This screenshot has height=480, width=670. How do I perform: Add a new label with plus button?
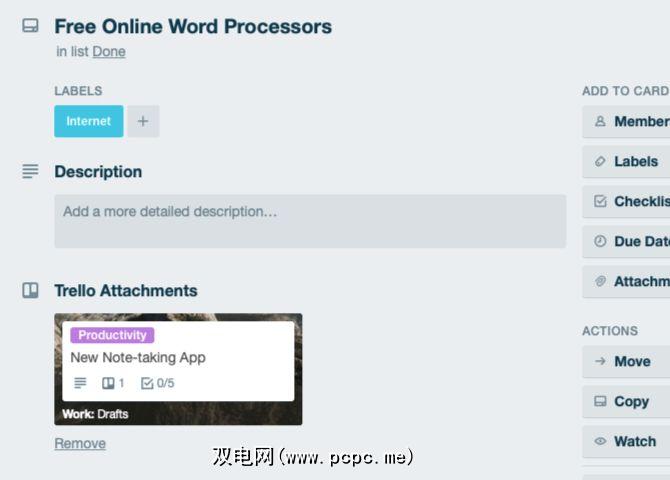point(143,121)
